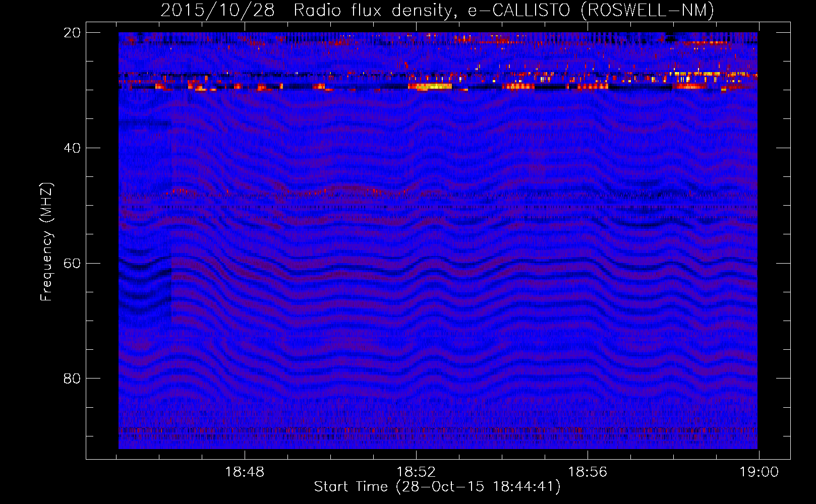Click the 'Frequency (MHZ)' y-axis label
Screen dimensions: 816x504
pos(46,242)
